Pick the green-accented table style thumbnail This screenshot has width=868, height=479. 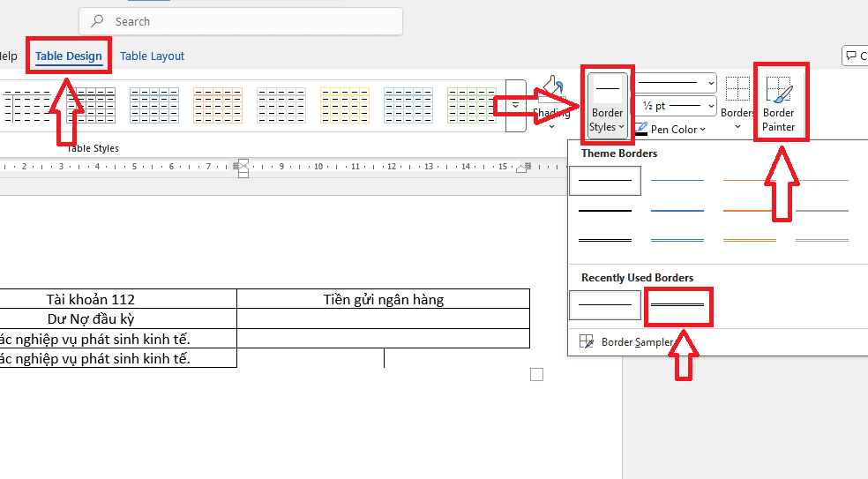pos(472,105)
